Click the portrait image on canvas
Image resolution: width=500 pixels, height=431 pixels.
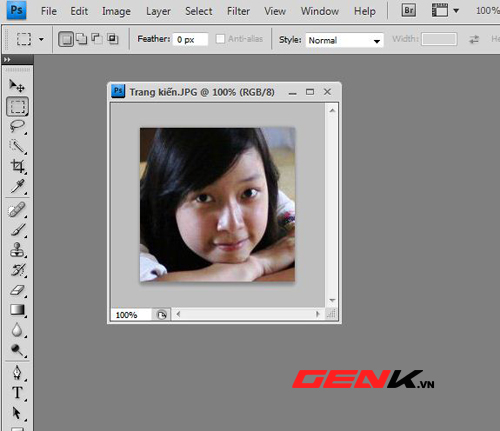tap(217, 204)
